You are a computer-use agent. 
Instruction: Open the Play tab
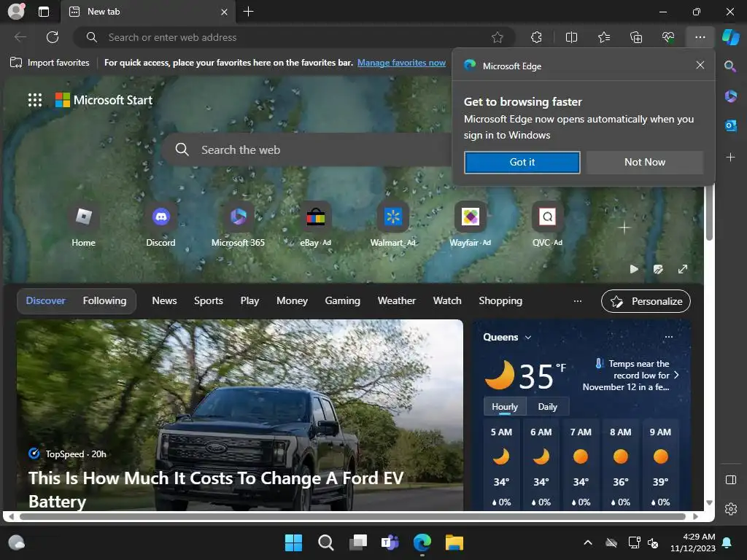pyautogui.click(x=249, y=301)
